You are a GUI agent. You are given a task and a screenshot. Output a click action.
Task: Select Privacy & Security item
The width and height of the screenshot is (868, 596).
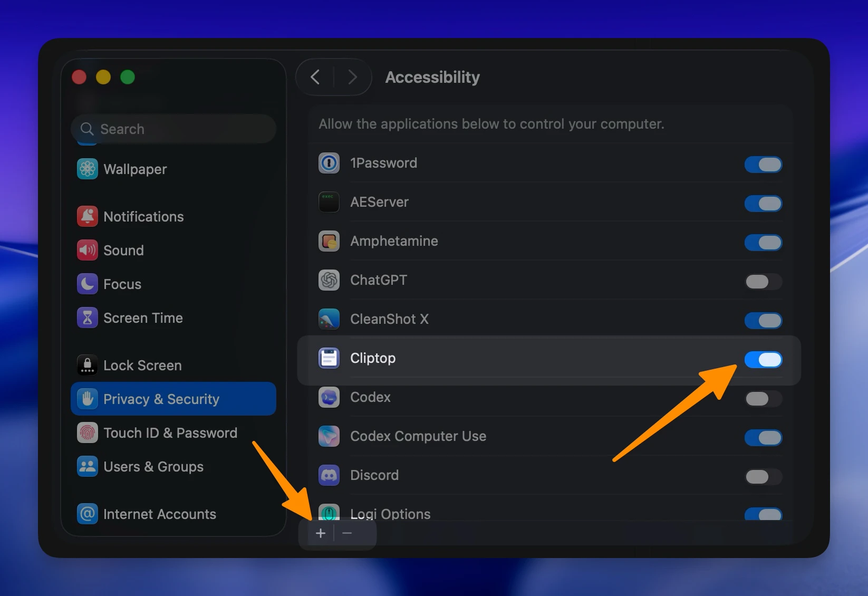click(x=173, y=399)
